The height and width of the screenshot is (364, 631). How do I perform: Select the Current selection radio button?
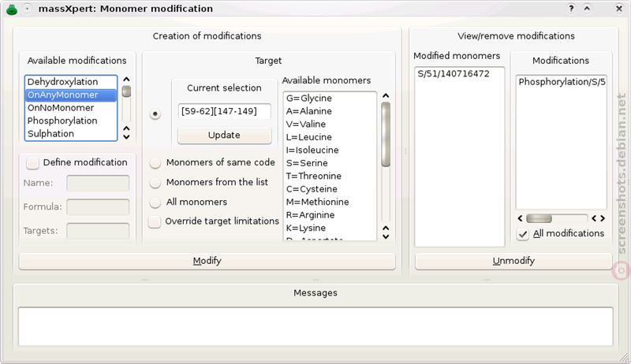155,113
